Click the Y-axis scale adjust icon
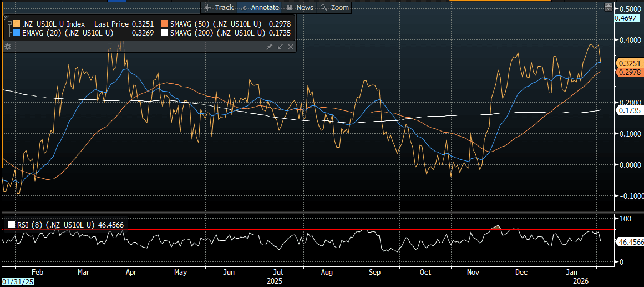This screenshot has height=287, width=644. 608,7
